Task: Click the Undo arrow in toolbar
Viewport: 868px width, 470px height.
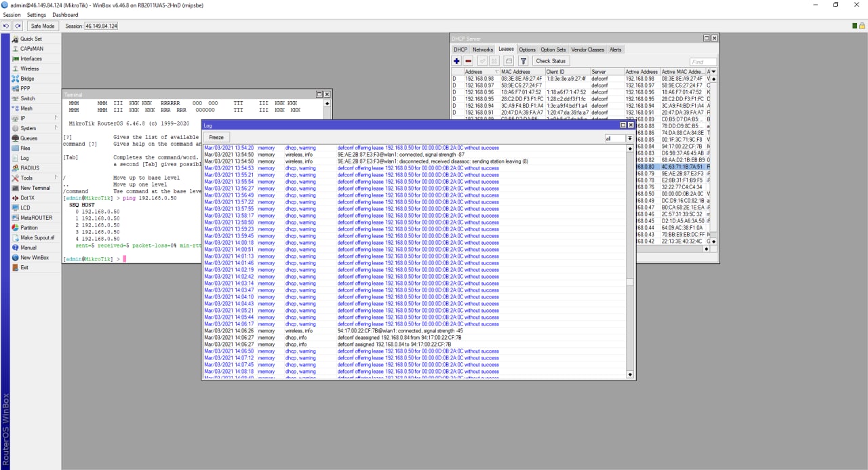Action: pyautogui.click(x=6, y=26)
